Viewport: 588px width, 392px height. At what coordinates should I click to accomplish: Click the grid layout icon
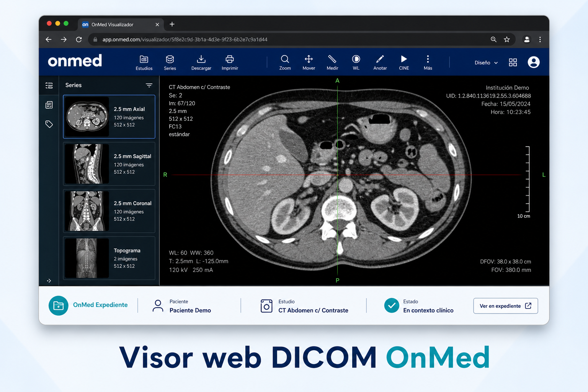pos(513,62)
